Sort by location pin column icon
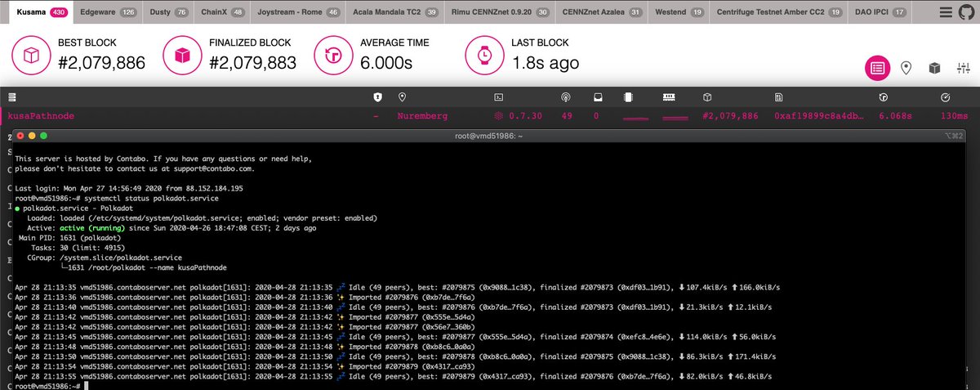980x390 pixels. tap(403, 97)
